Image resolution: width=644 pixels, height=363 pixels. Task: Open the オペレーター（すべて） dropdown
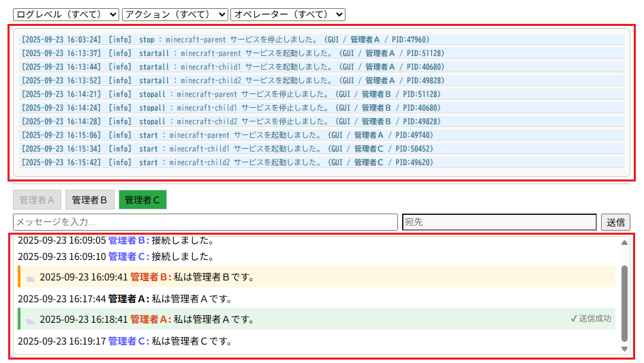tap(288, 14)
